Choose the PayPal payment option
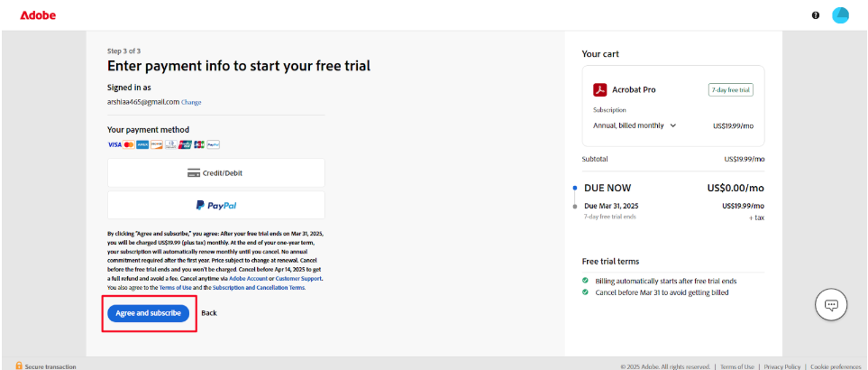The image size is (868, 370). (216, 206)
